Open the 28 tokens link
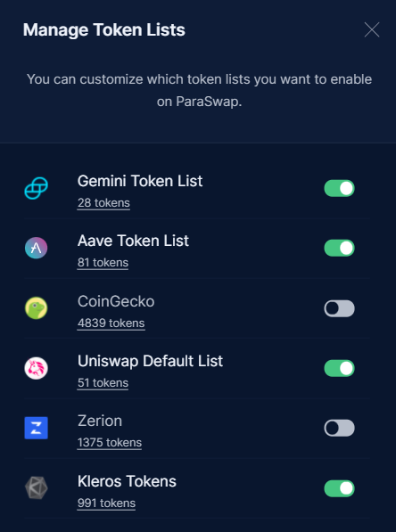Viewport: 396px width, 532px height. point(103,203)
